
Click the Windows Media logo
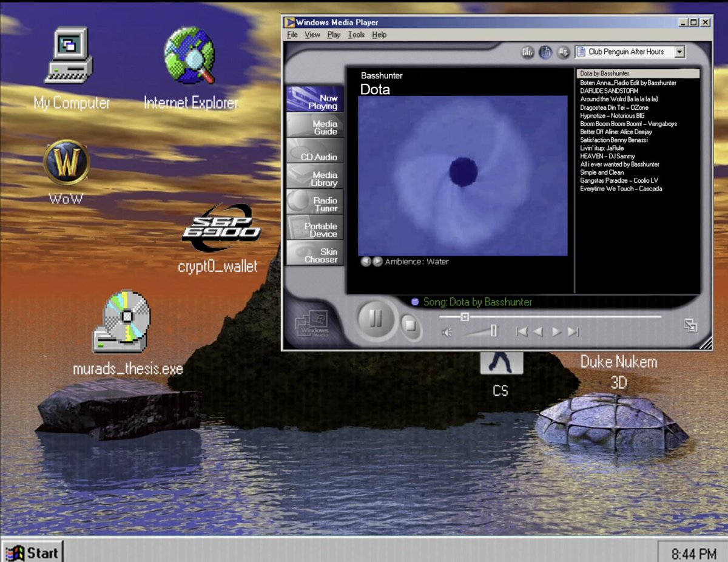click(x=313, y=323)
